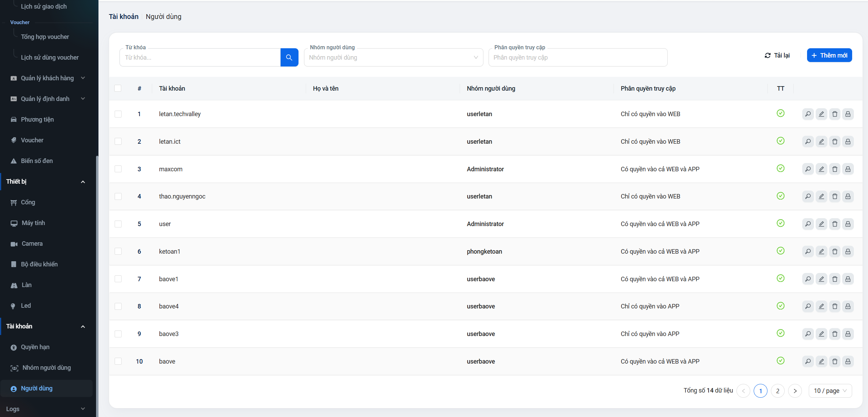Tick the select-all header checkbox
The image size is (868, 417).
(118, 88)
